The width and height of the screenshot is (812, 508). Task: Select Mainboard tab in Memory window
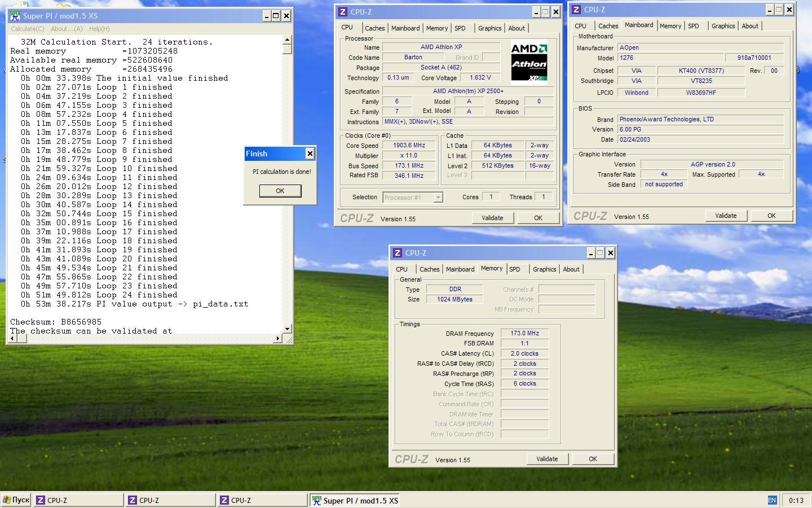(460, 269)
